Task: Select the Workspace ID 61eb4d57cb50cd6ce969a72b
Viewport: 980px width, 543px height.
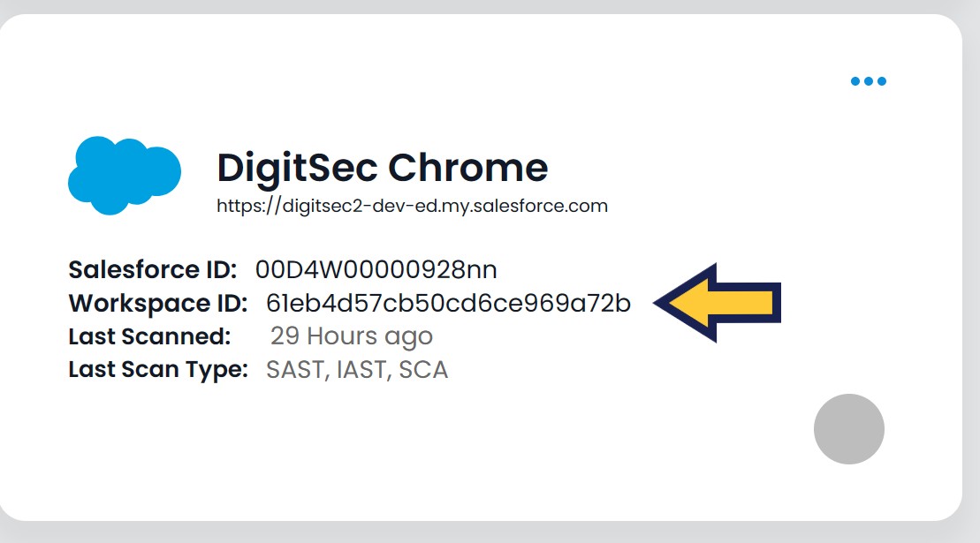Action: (x=446, y=303)
